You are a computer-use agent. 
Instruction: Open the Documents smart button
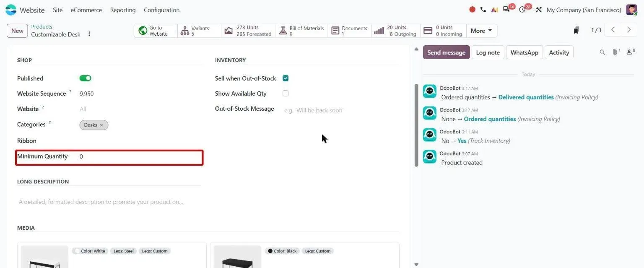[350, 31]
